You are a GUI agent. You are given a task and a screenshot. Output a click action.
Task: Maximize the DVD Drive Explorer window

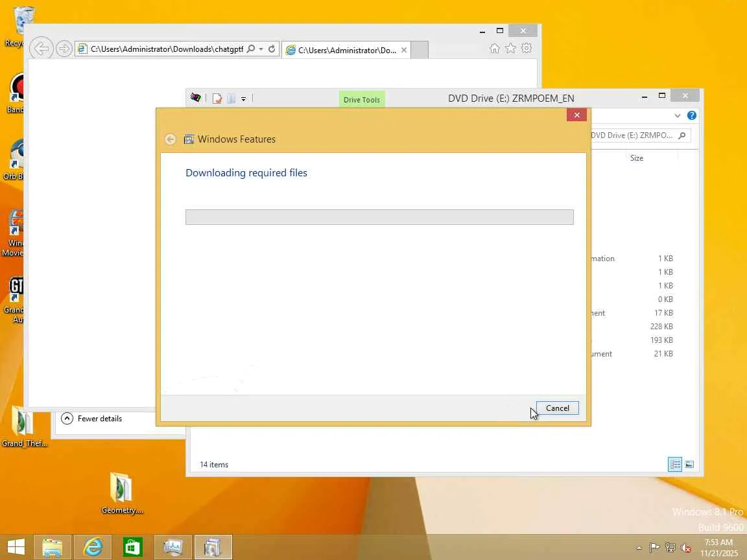click(661, 96)
